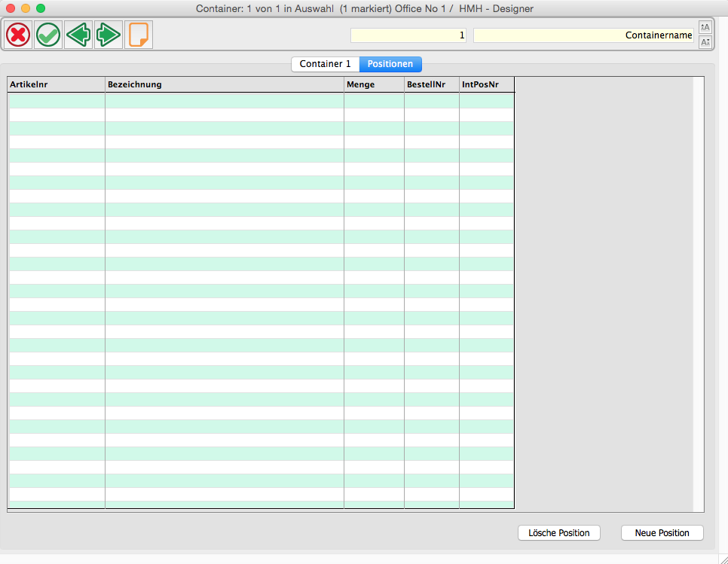728x564 pixels.
Task: Go to previous record with left arrow
Action: click(78, 35)
